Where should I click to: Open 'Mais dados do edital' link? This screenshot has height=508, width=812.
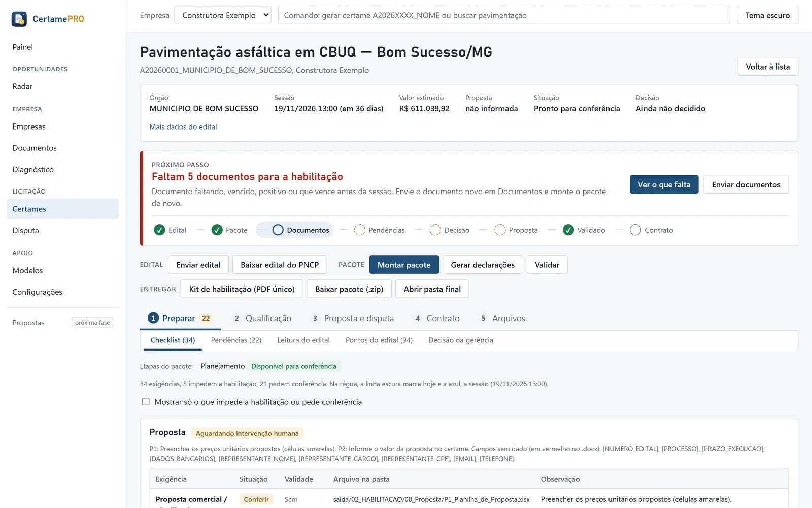pyautogui.click(x=183, y=127)
